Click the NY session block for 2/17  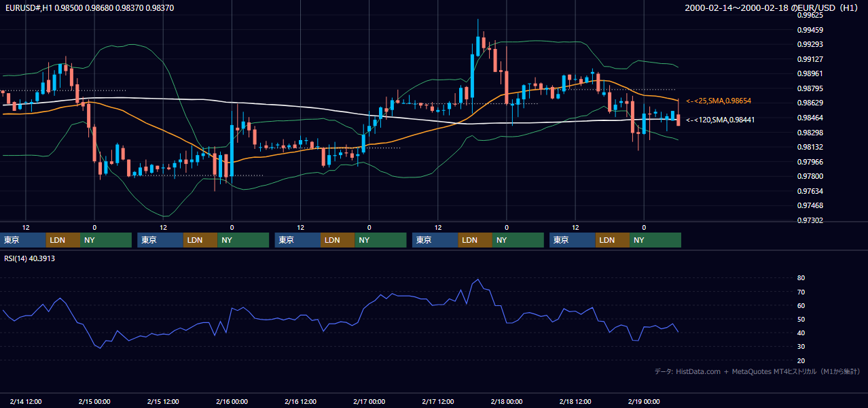tap(518, 240)
